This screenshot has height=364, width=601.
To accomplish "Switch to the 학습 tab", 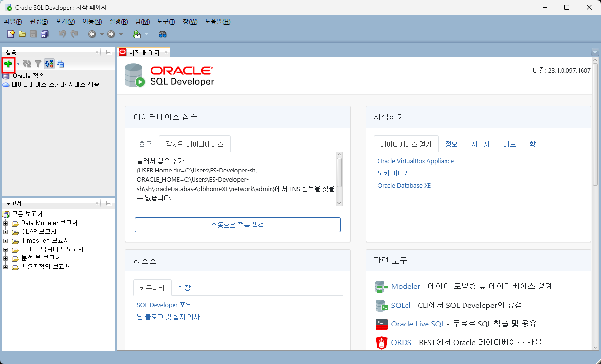I will click(x=536, y=144).
